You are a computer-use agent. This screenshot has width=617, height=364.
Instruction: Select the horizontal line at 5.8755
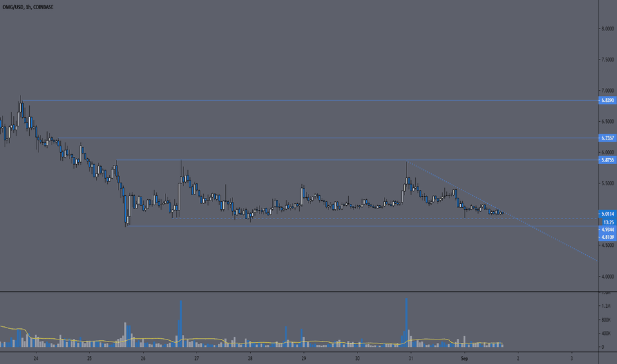[357, 160]
